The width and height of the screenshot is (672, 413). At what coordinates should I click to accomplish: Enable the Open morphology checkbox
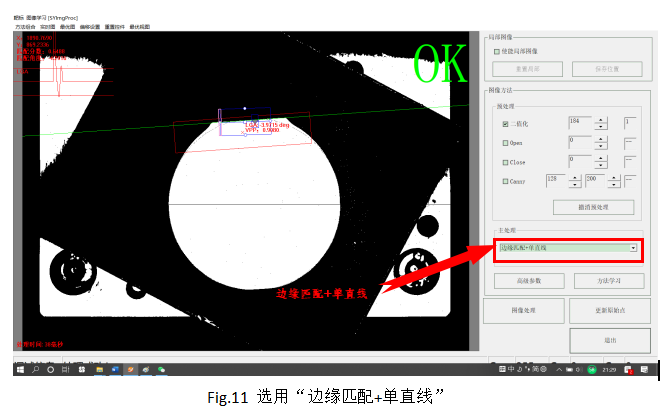pos(505,143)
